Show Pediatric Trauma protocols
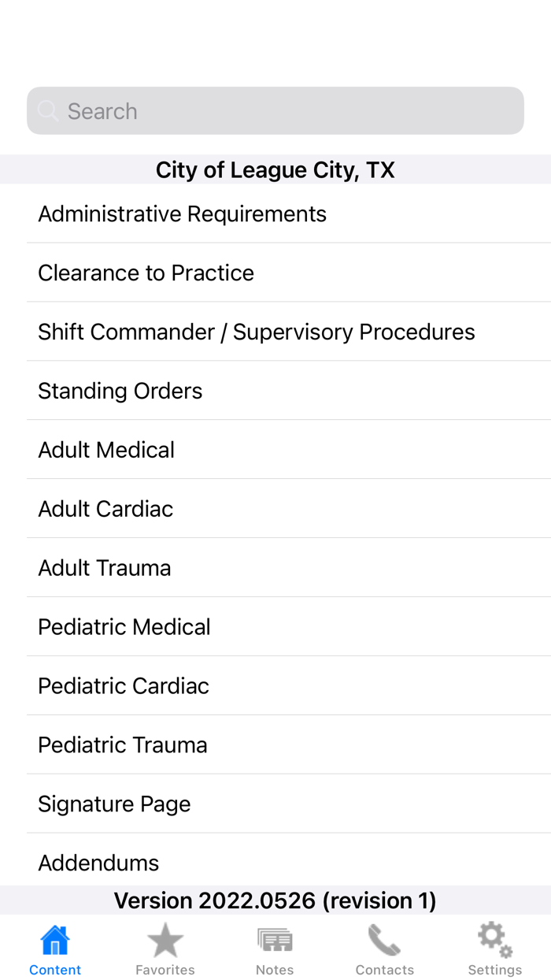The width and height of the screenshot is (551, 980). (122, 746)
